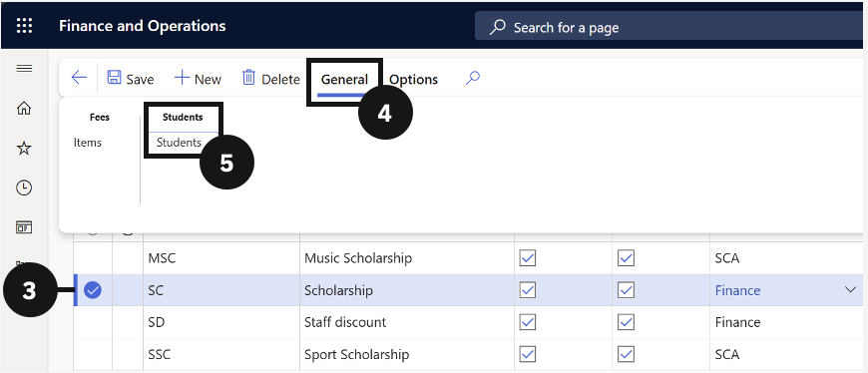Open Recent clock icon in sidebar

click(24, 187)
